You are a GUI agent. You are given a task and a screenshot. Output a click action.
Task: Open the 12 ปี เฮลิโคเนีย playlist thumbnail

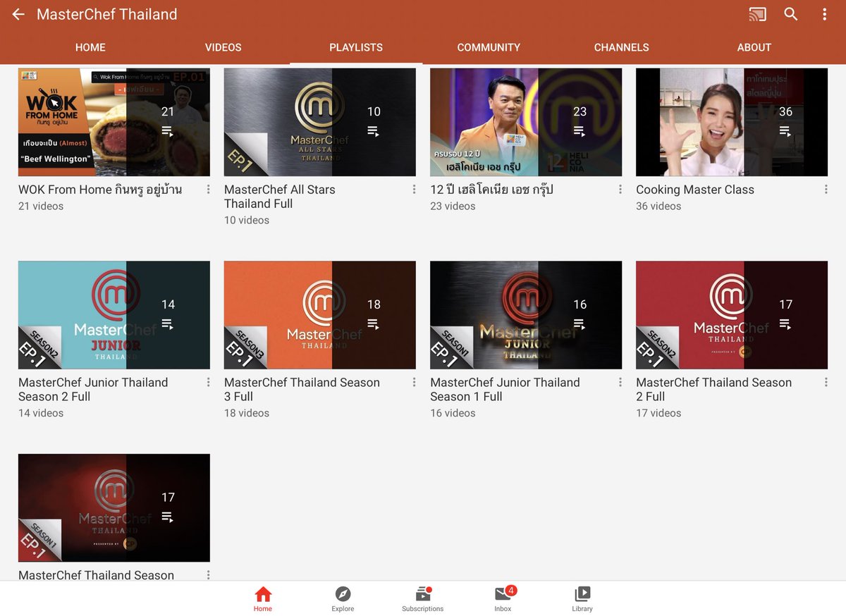(x=526, y=122)
